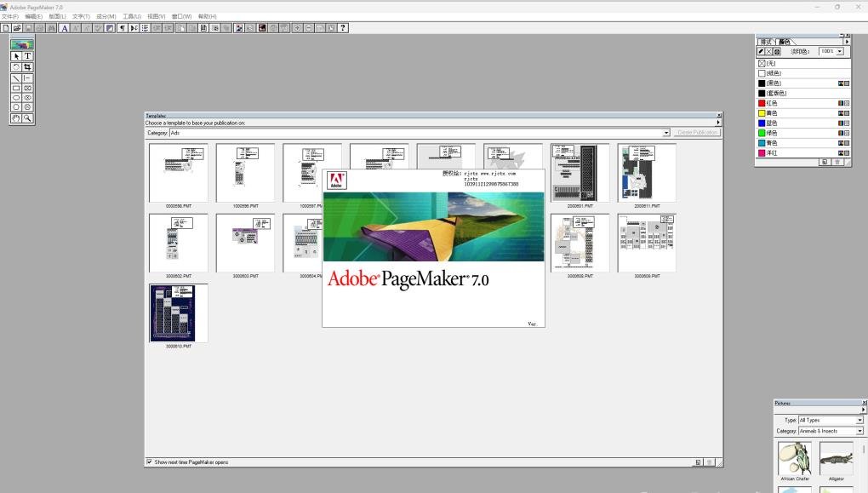
Task: Select template thumbnail 3000609.PMT
Action: click(647, 244)
